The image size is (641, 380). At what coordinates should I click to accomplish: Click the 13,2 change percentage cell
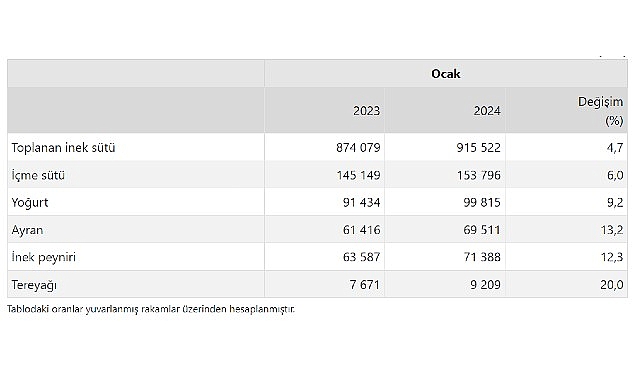[612, 230]
